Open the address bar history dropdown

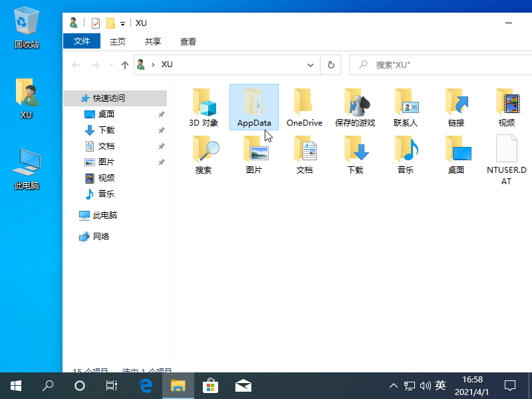click(310, 65)
